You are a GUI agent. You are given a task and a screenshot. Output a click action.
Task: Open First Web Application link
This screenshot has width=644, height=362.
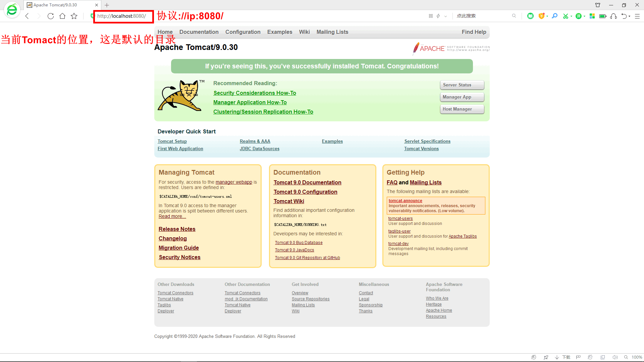(x=180, y=148)
